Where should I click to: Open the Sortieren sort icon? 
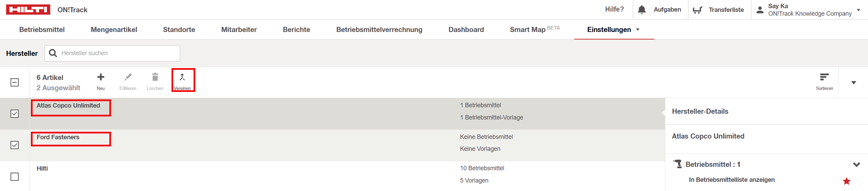tap(824, 77)
